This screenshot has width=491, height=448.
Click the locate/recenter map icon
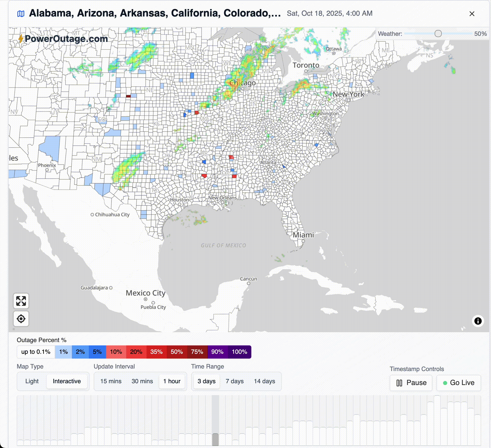(x=21, y=318)
